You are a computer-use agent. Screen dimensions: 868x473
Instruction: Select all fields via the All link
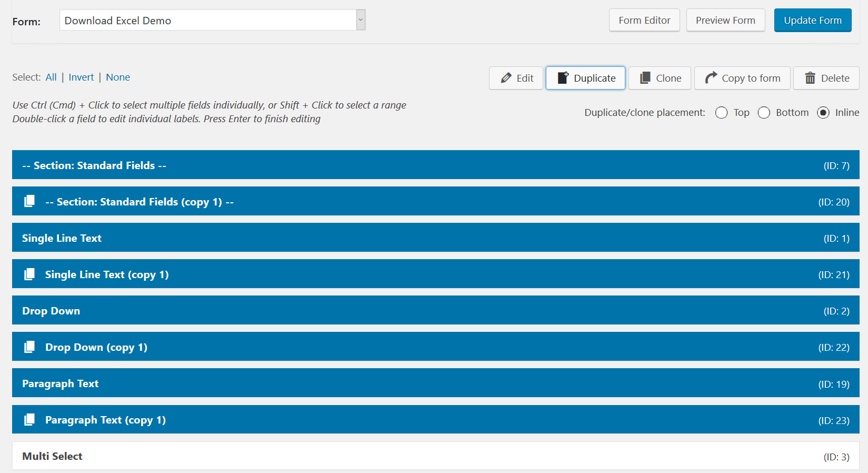point(51,77)
